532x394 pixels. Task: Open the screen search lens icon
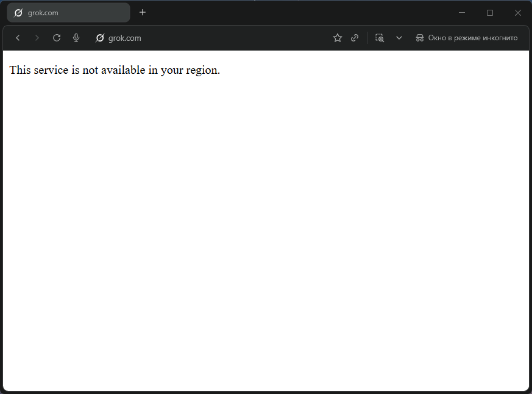tap(380, 38)
